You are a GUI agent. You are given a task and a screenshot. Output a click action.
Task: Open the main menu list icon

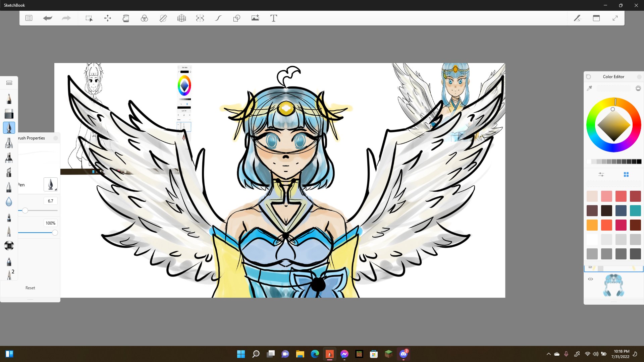[x=29, y=18]
